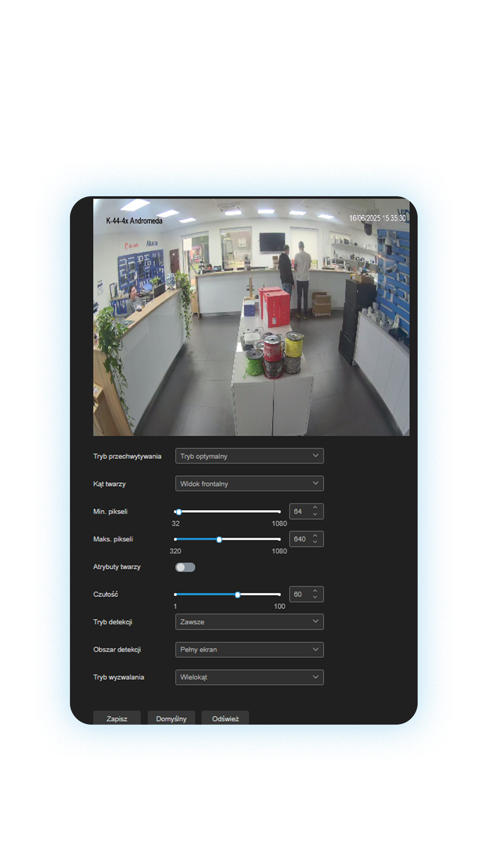Click the Zapisz button
This screenshot has height=868, width=488.
117,718
